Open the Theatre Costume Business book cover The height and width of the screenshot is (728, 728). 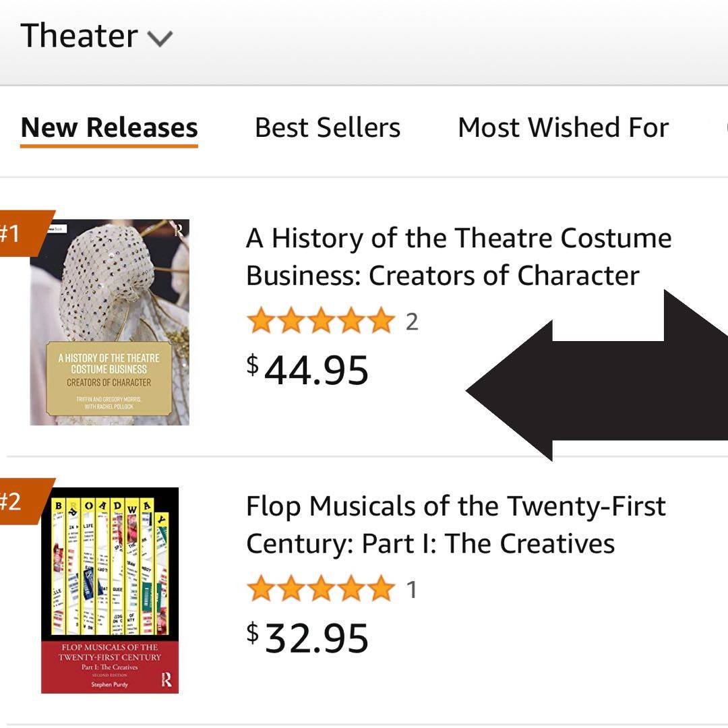(x=110, y=322)
